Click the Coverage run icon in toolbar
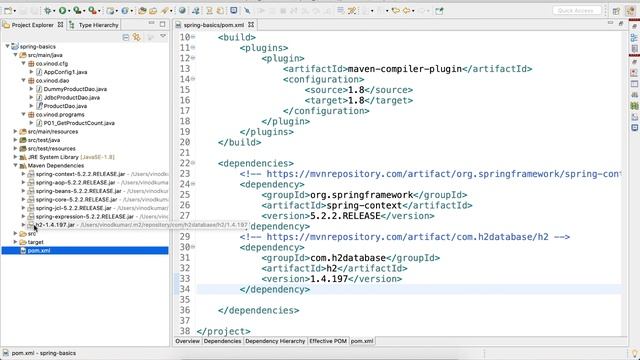Viewport: 640px width, 360px height. click(77, 11)
